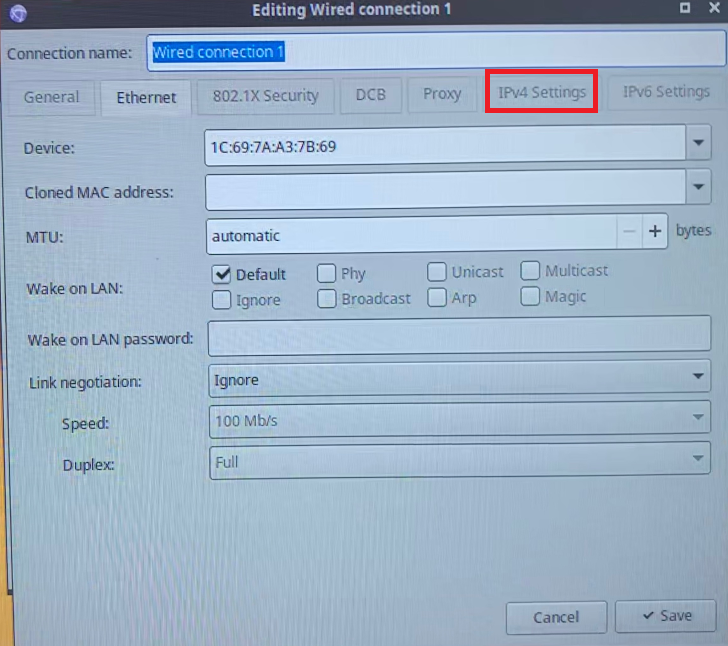The image size is (728, 646).
Task: Switch to the IPv4 Settings tab
Action: (x=541, y=93)
